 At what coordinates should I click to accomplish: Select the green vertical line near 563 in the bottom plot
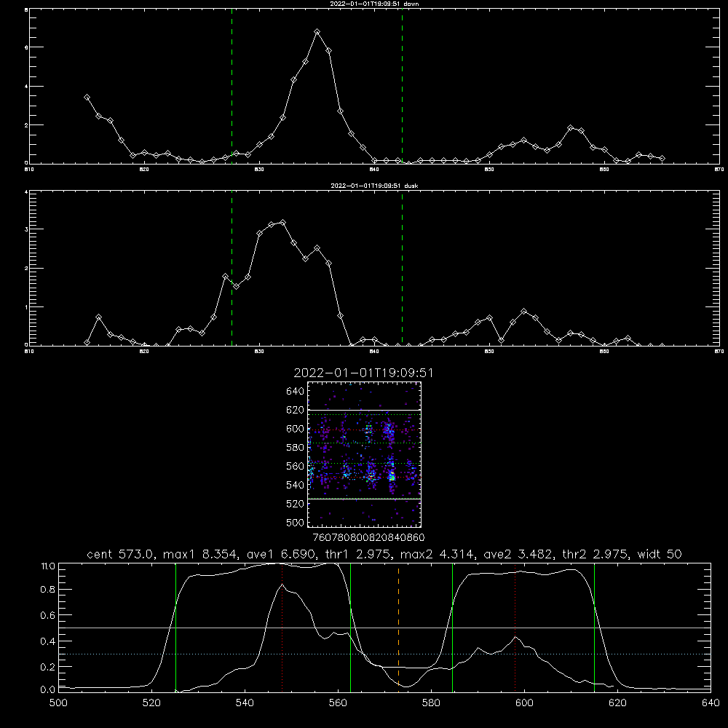(x=351, y=628)
